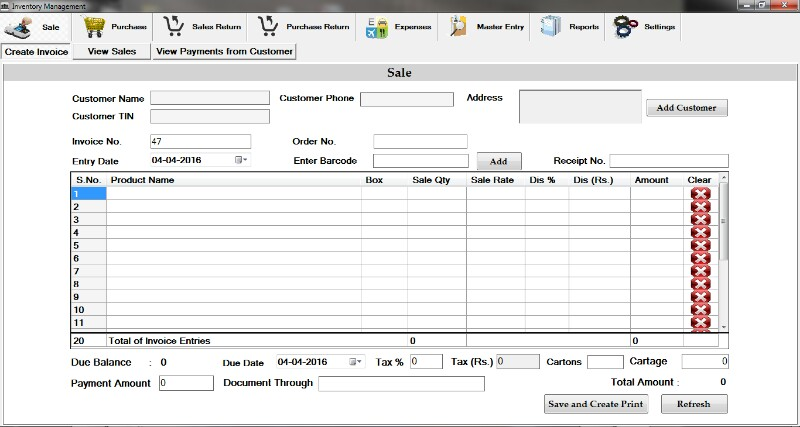Click the Order No. field
Viewport: 800px width, 427px height.
click(x=420, y=141)
